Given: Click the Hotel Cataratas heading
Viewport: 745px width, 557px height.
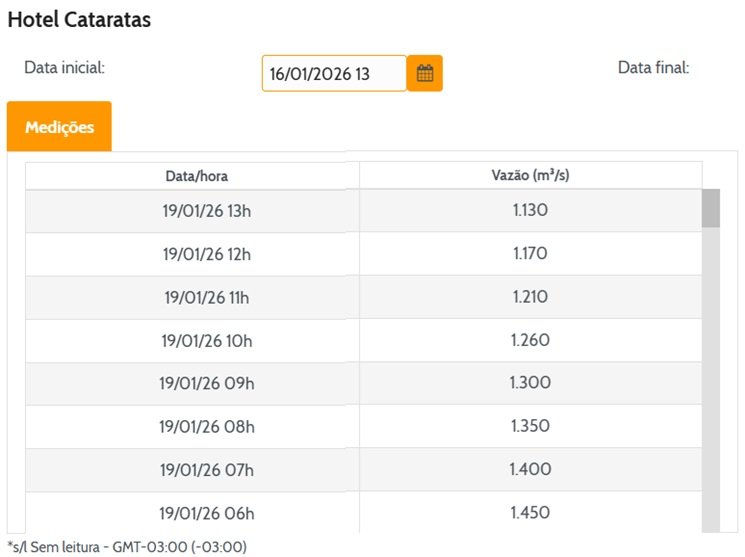Looking at the screenshot, I should pos(79,19).
